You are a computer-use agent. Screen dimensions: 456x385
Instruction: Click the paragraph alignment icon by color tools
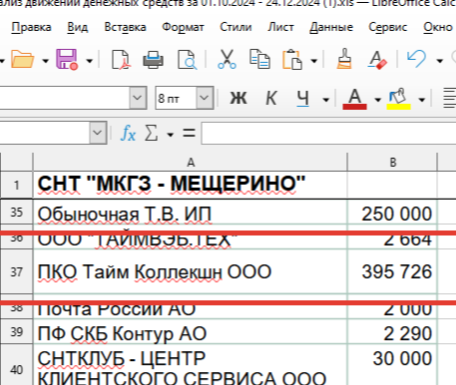pos(449,98)
